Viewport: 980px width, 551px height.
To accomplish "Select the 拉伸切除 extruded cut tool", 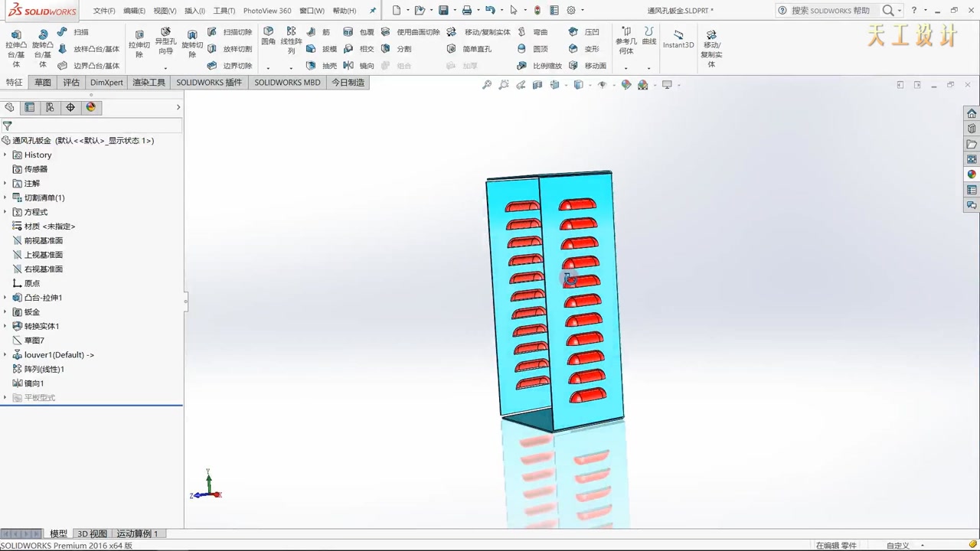I will [139, 44].
